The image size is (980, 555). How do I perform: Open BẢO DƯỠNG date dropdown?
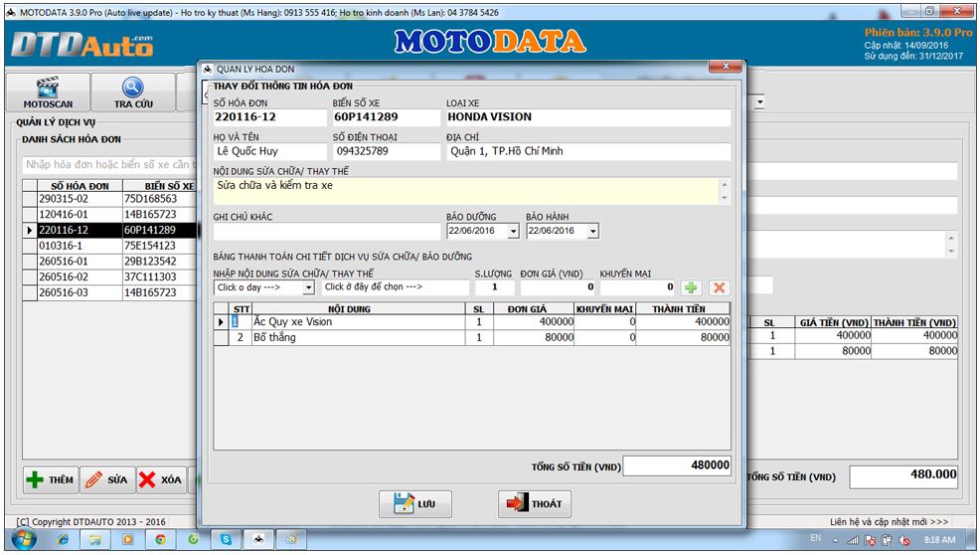pyautogui.click(x=513, y=232)
